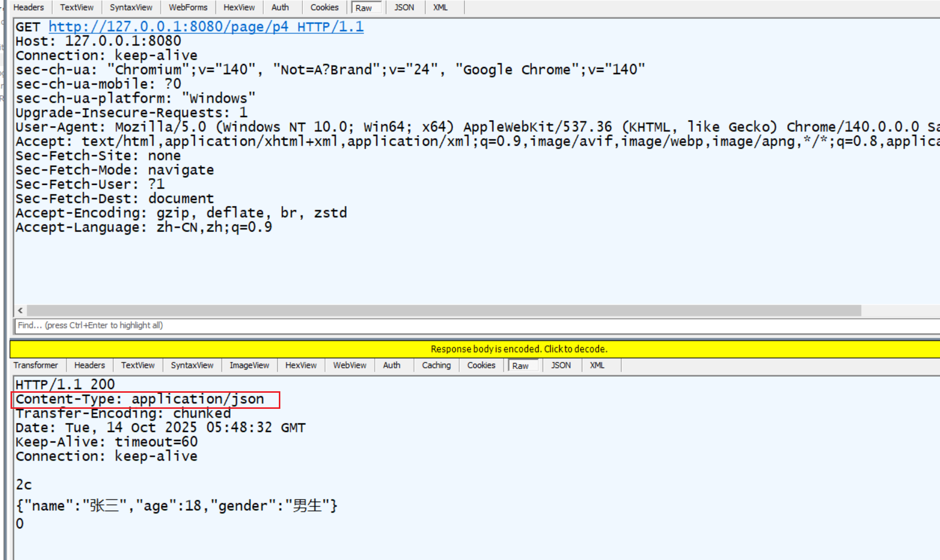Screen dimensions: 940x560
Task: Click 'Accept-Language: zh-CN,zh;q=0.9' line
Action: 144,227
